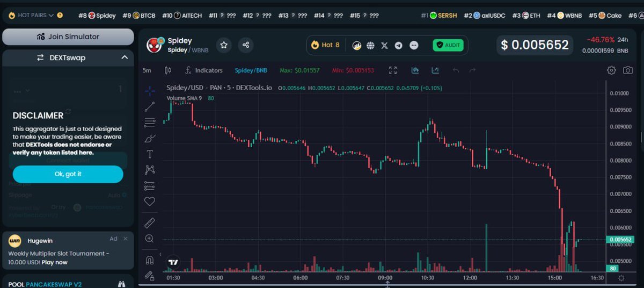644x288 pixels.
Task: Follow the Play now ad link
Action: pos(55,262)
